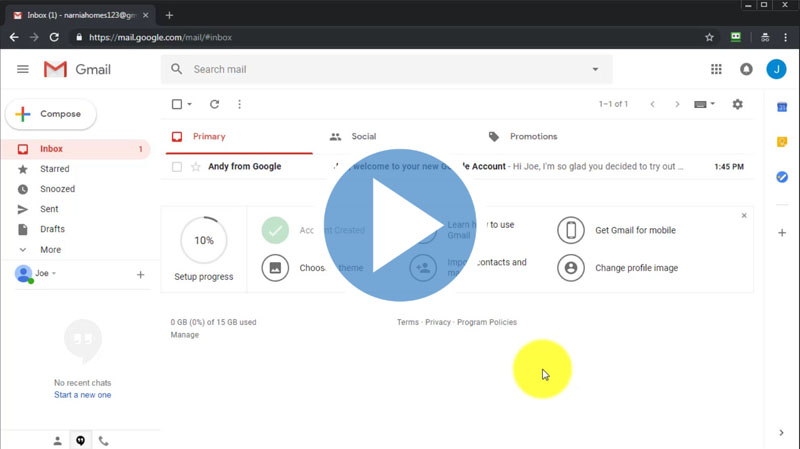
Task: Click the Compose button
Action: point(51,114)
